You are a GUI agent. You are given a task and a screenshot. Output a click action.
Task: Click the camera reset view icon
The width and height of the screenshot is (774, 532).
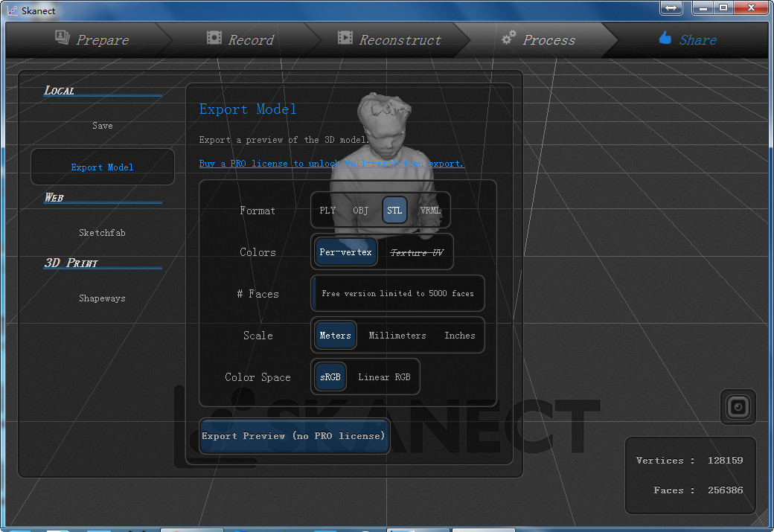pyautogui.click(x=738, y=407)
